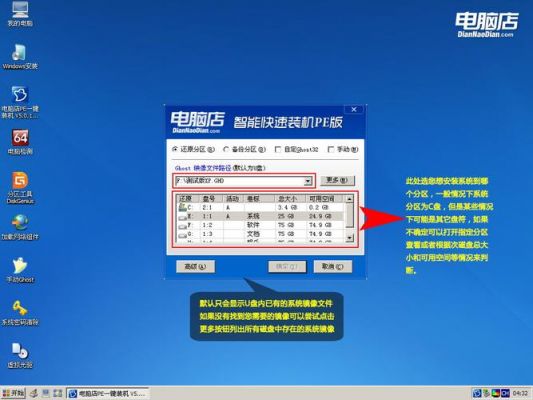
Task: Open the 加载网络组件 desktop icon
Action: (x=20, y=227)
